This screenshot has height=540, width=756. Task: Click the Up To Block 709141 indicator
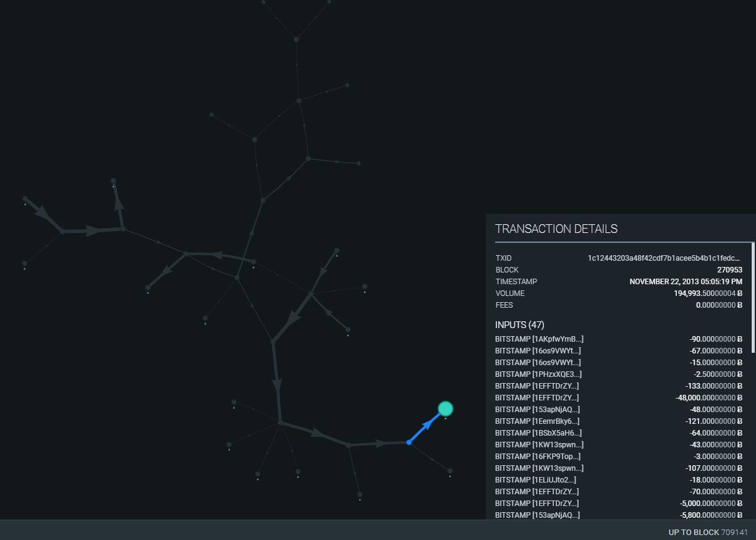pos(708,532)
